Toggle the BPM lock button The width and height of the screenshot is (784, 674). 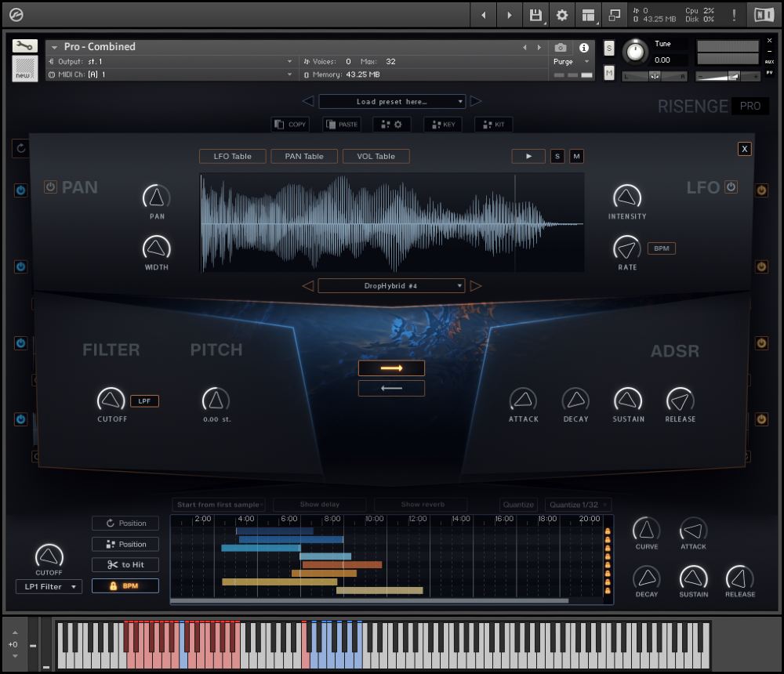125,585
